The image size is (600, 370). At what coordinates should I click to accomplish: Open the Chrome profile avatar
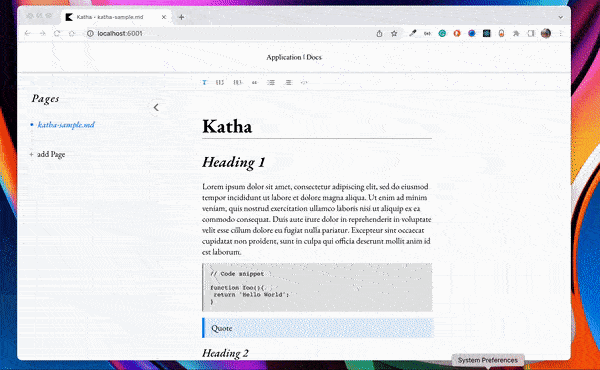point(546,33)
